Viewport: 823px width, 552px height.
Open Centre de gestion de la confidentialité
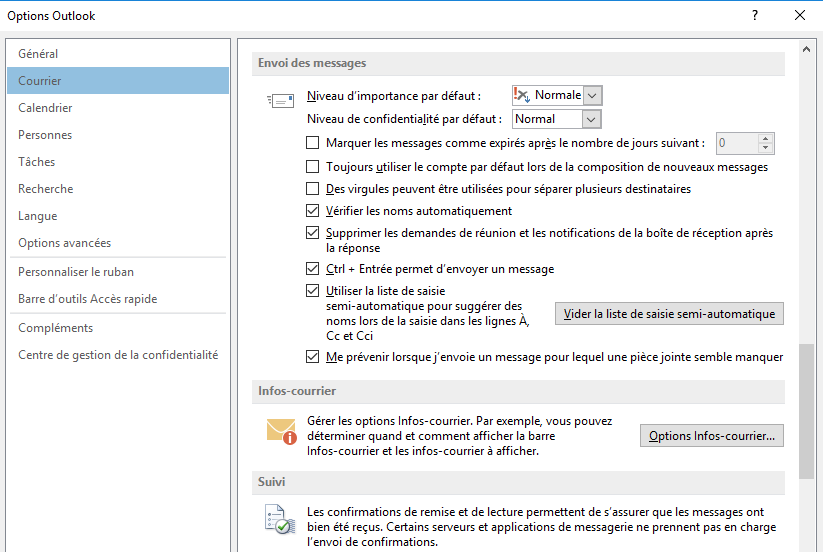pyautogui.click(x=118, y=355)
